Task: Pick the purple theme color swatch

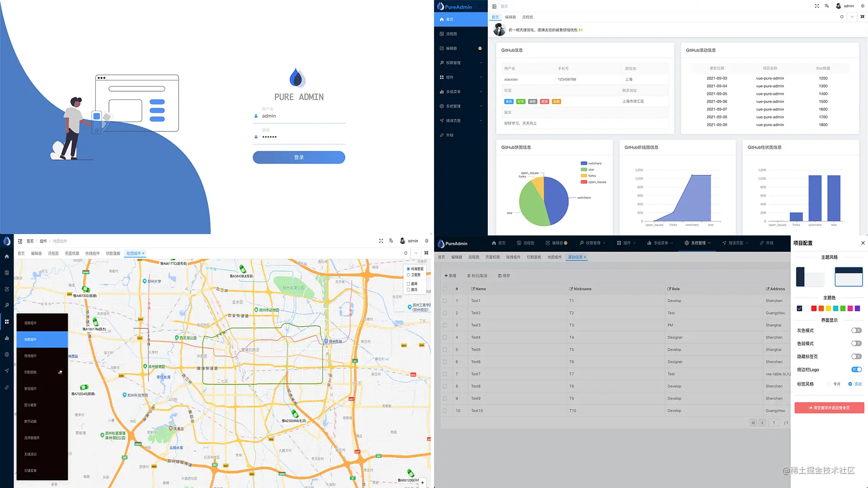Action: [857, 309]
